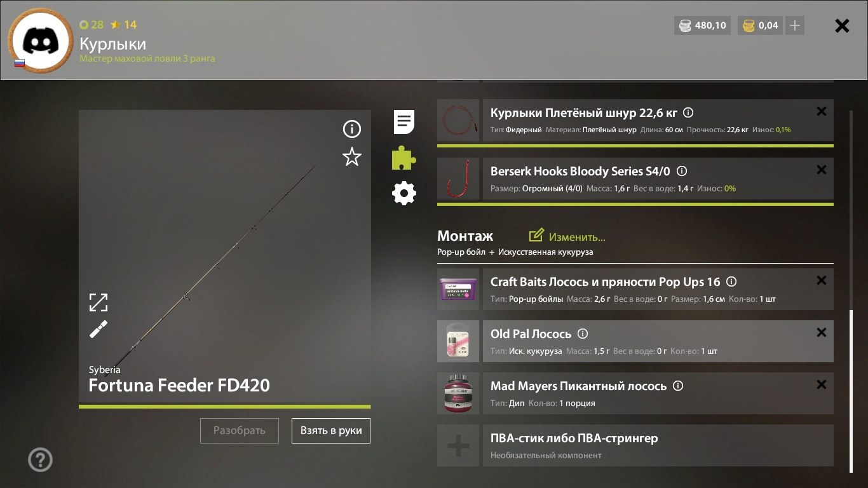Viewport: 868px width, 488px height.
Task: Expand rod preview to fullscreen
Action: click(x=98, y=302)
